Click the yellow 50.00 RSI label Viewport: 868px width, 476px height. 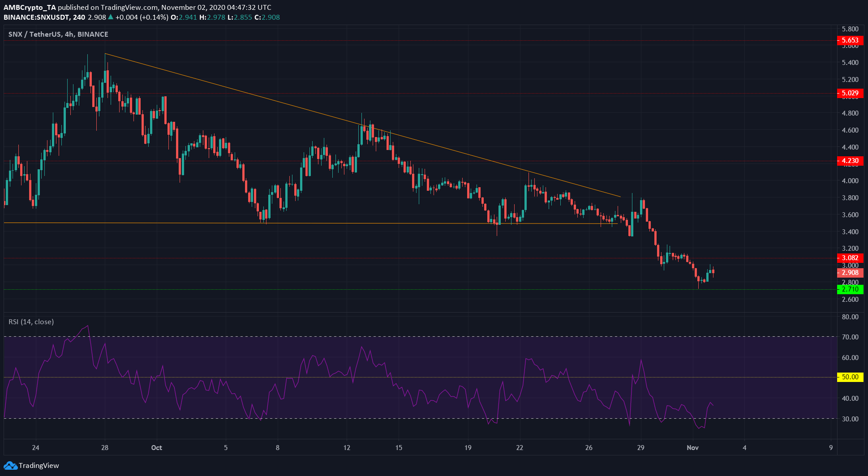pyautogui.click(x=850, y=377)
